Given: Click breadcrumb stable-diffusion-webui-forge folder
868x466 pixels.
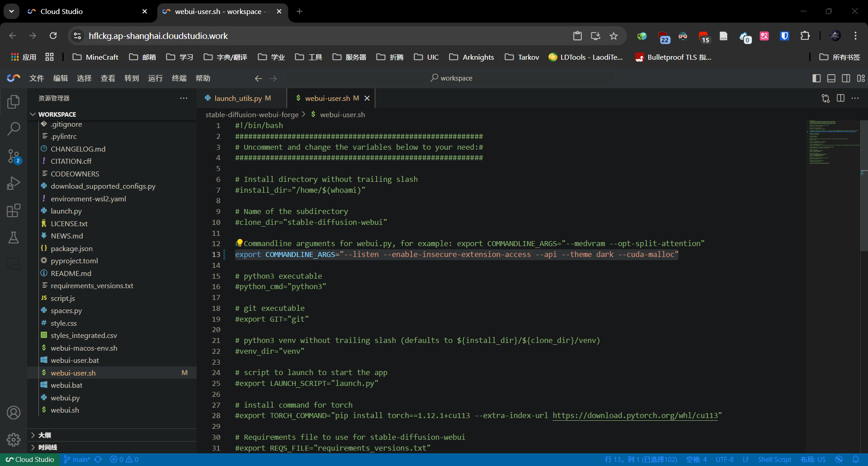Looking at the screenshot, I should click(x=252, y=114).
